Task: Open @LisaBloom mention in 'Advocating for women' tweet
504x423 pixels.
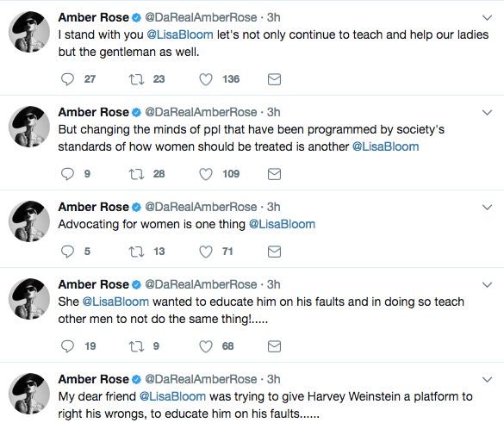Action: pyautogui.click(x=283, y=224)
